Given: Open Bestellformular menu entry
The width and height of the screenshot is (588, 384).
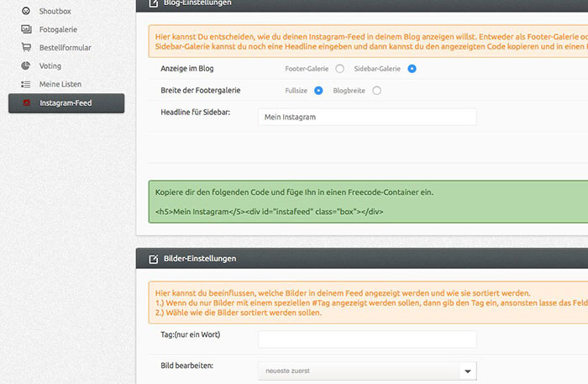Looking at the screenshot, I should tap(66, 48).
